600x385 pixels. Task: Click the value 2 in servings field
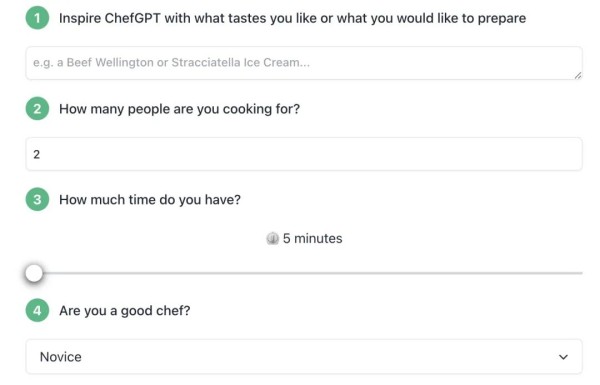point(36,154)
